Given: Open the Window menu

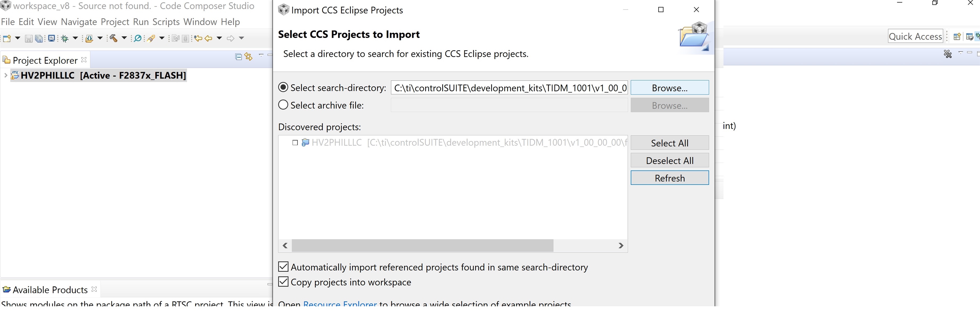Looking at the screenshot, I should tap(200, 22).
